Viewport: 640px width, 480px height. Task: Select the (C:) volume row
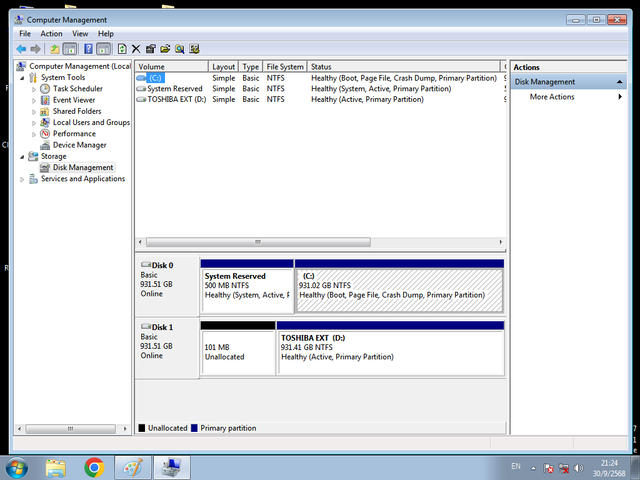[320, 78]
